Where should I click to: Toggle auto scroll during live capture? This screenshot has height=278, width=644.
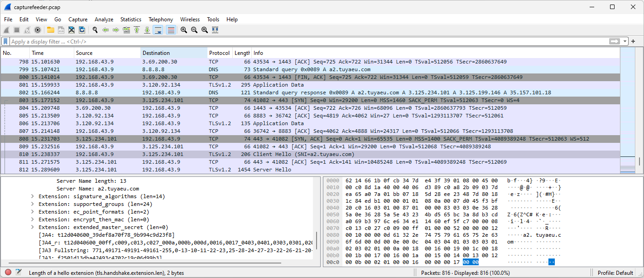(158, 30)
